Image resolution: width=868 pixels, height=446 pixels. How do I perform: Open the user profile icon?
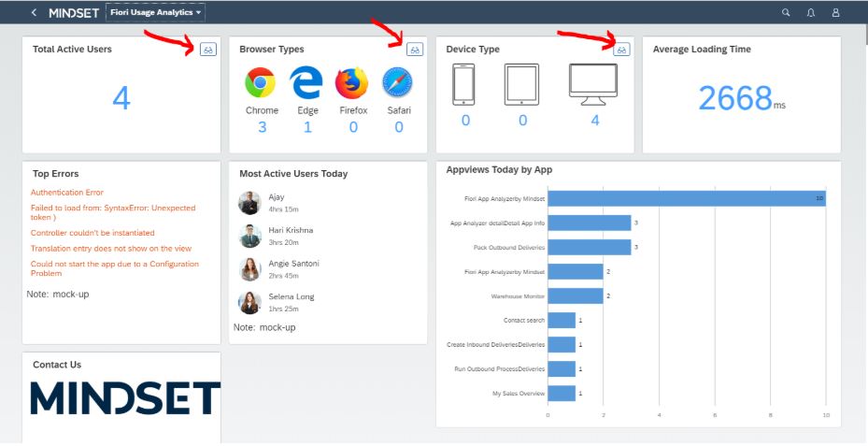point(835,12)
